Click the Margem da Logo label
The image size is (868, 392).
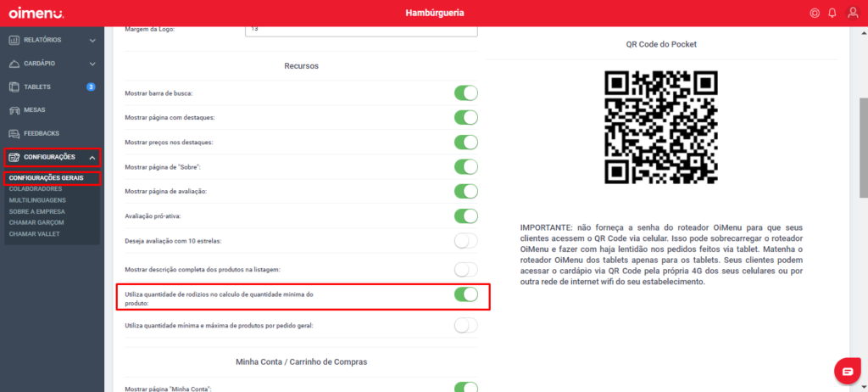(150, 30)
